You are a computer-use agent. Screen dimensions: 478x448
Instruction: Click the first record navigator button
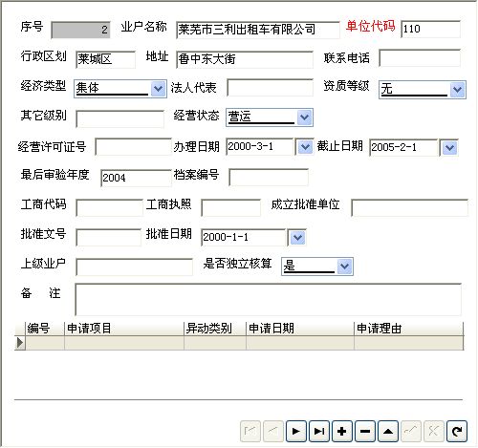250,431
